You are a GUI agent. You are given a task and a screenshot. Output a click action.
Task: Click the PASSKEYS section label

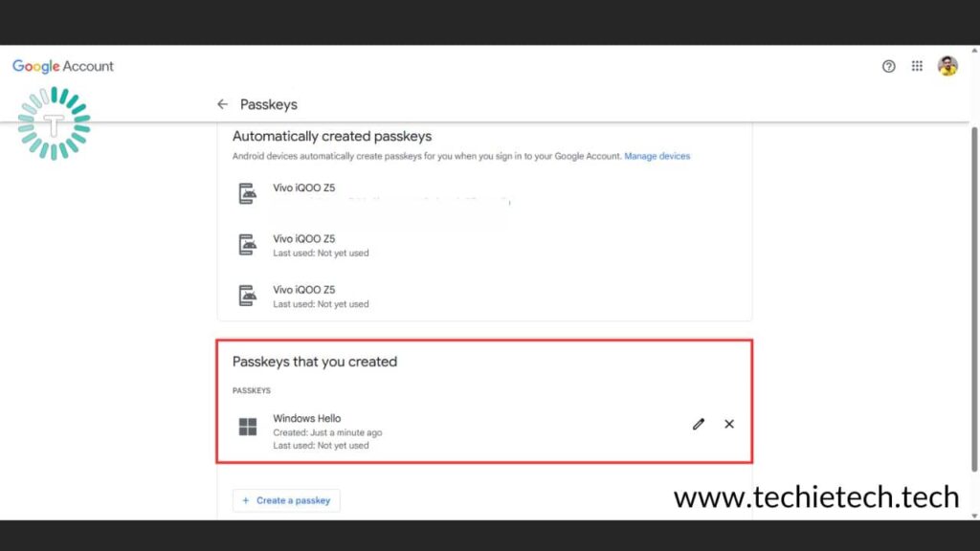(251, 390)
